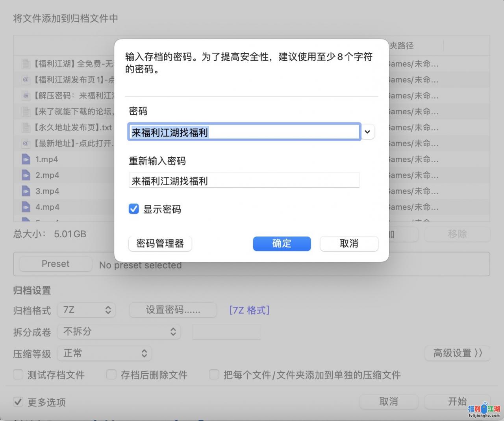Uncheck the 显示密码 checkbox

click(134, 209)
